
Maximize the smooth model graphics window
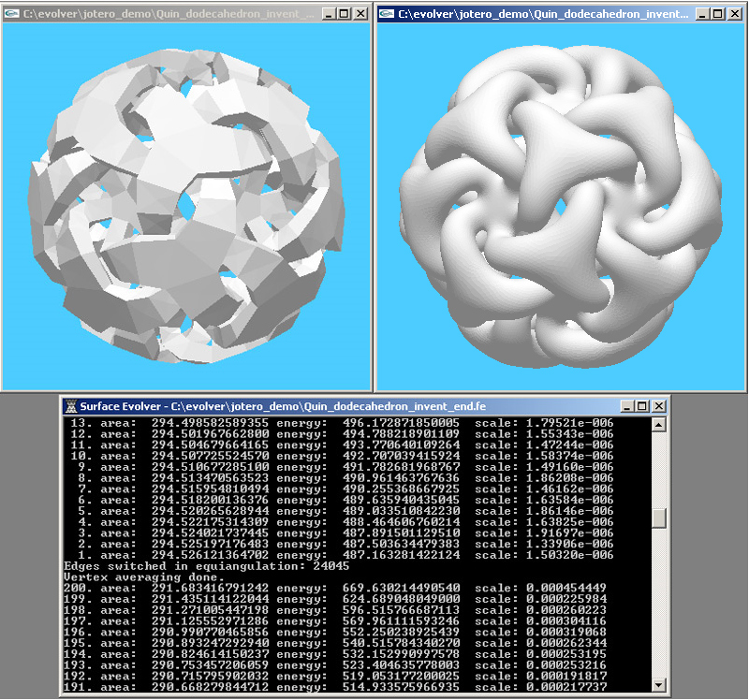coord(717,14)
